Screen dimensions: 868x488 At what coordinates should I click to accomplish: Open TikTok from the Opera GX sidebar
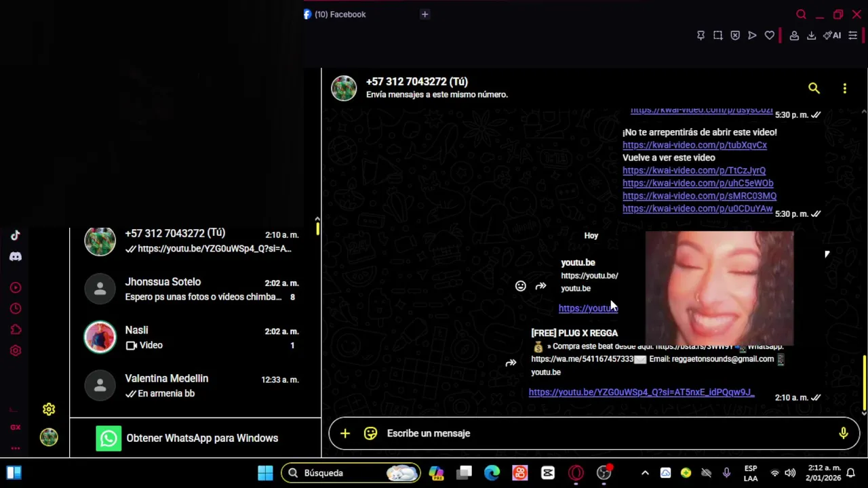[x=16, y=235]
